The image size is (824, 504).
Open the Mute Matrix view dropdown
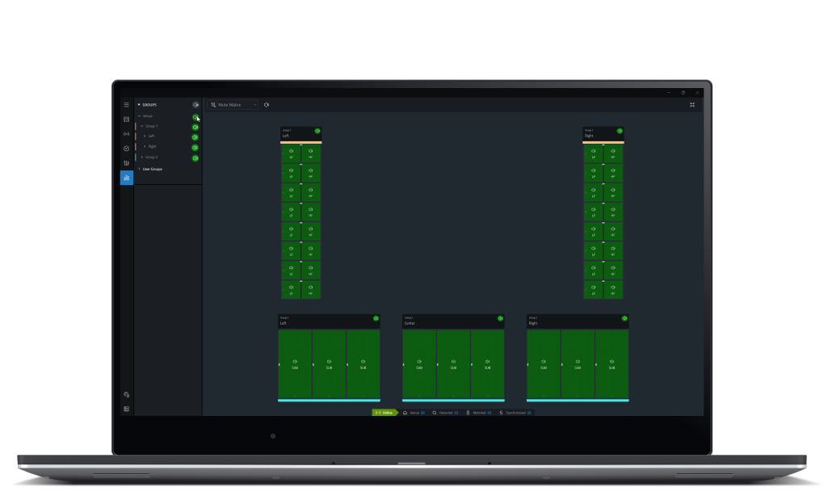tap(233, 104)
